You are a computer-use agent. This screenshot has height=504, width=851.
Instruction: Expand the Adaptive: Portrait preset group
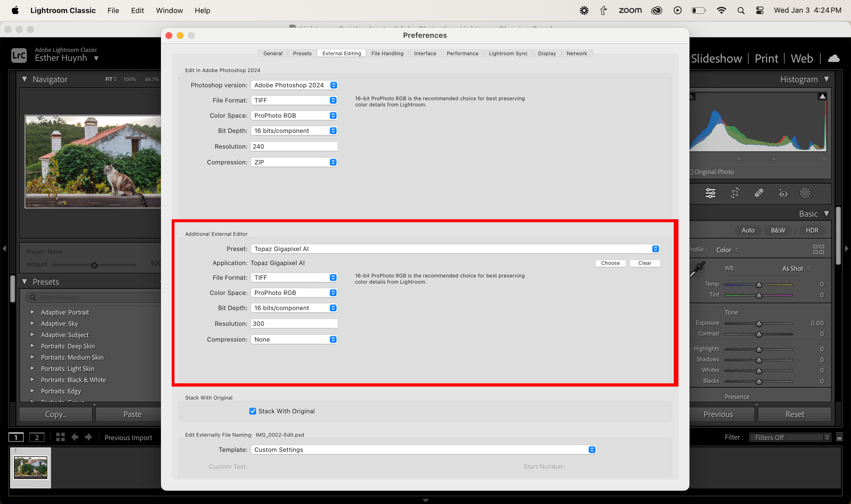(x=32, y=312)
